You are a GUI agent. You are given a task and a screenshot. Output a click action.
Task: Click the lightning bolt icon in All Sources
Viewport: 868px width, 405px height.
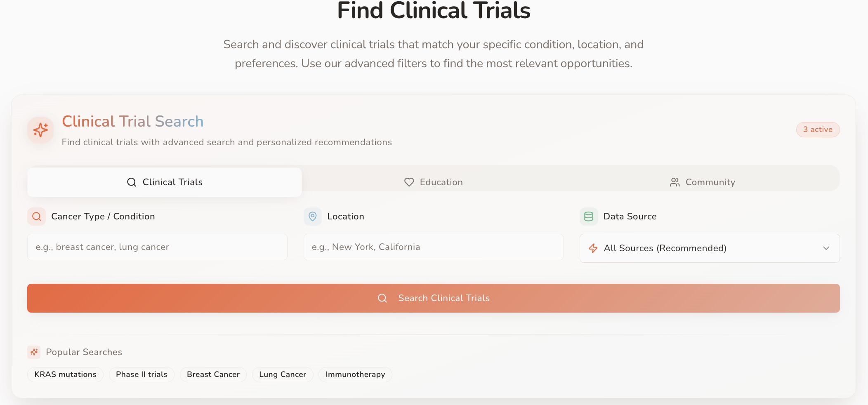pos(593,248)
